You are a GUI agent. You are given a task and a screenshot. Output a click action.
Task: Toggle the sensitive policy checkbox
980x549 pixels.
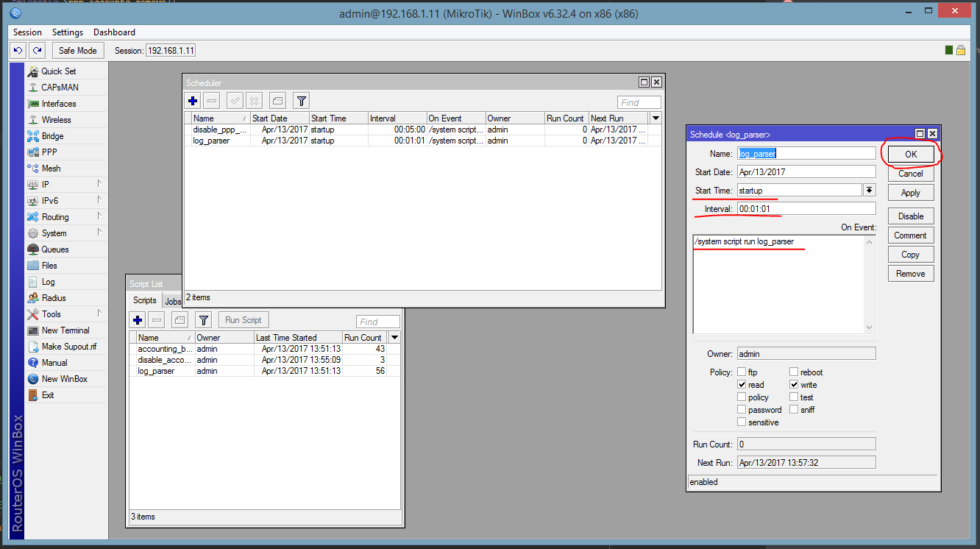[742, 422]
